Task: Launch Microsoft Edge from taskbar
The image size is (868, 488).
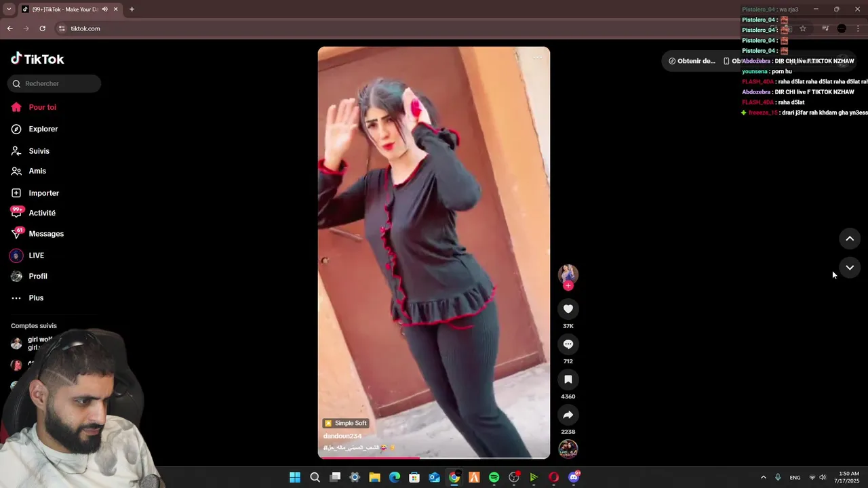Action: pyautogui.click(x=395, y=477)
